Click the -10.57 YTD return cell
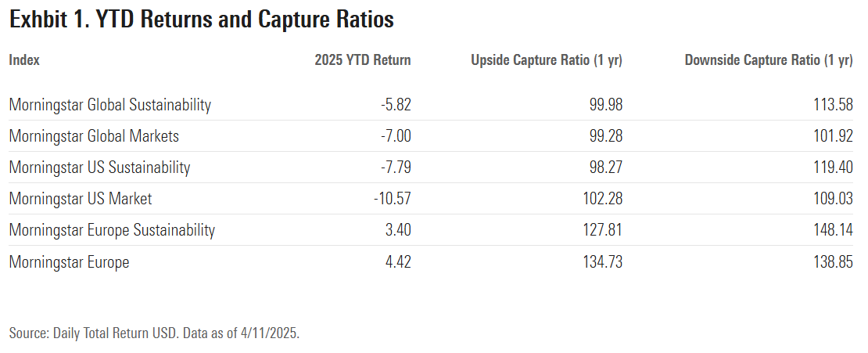 tap(392, 199)
